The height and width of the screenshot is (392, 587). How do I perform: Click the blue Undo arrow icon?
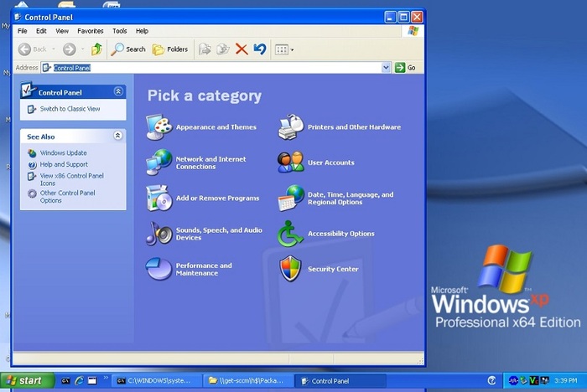260,49
